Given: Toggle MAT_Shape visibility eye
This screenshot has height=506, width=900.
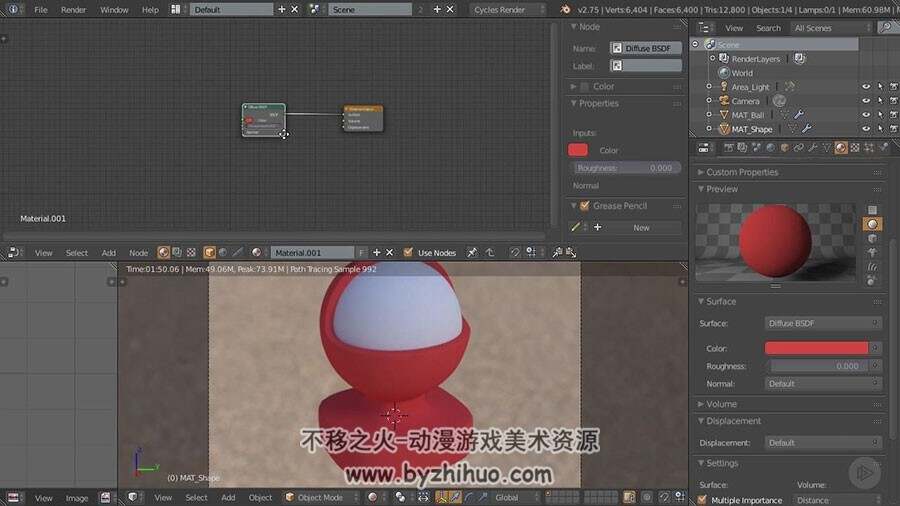Looking at the screenshot, I should pyautogui.click(x=866, y=129).
